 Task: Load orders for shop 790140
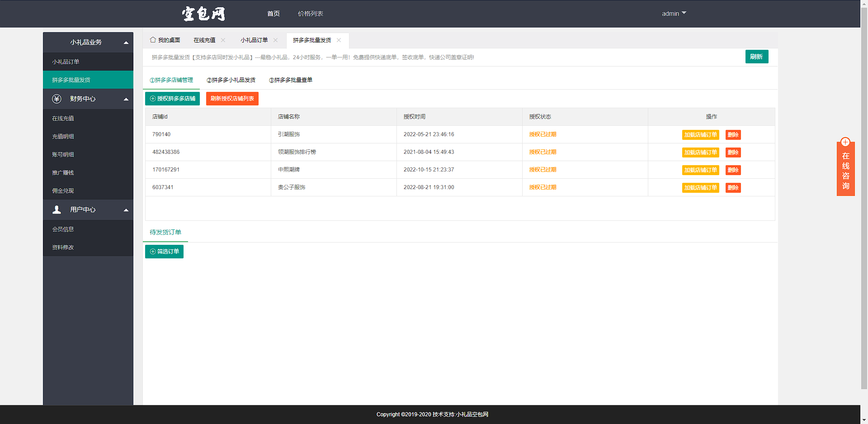coord(700,135)
